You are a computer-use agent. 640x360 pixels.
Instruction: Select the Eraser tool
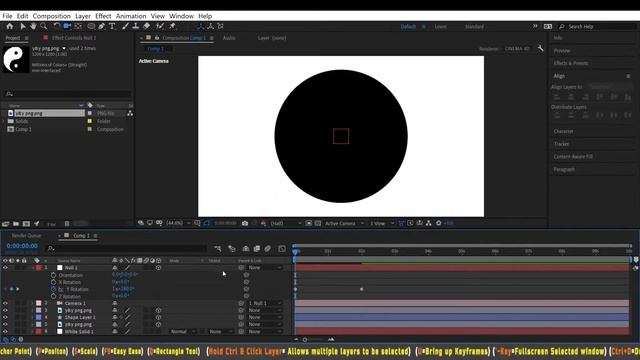pyautogui.click(x=147, y=26)
